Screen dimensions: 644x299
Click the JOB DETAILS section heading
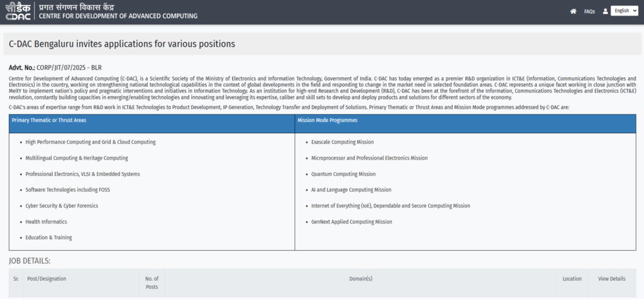(x=30, y=261)
